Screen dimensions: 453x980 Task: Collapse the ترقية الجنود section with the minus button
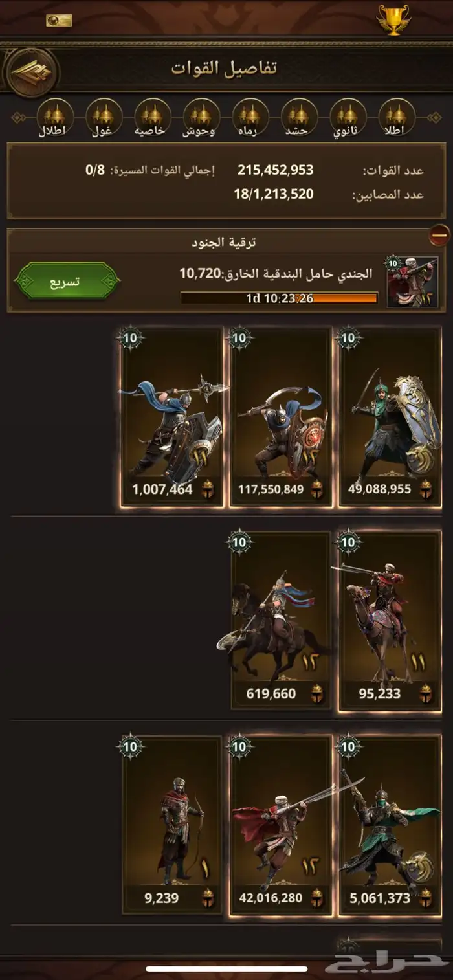pyautogui.click(x=439, y=234)
